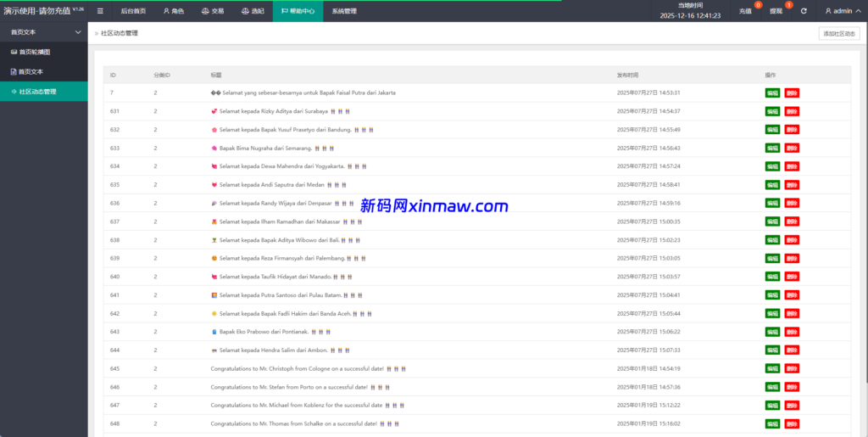Edit the Reza Firmansyah row (ID 639)
The image size is (868, 437).
coord(772,258)
